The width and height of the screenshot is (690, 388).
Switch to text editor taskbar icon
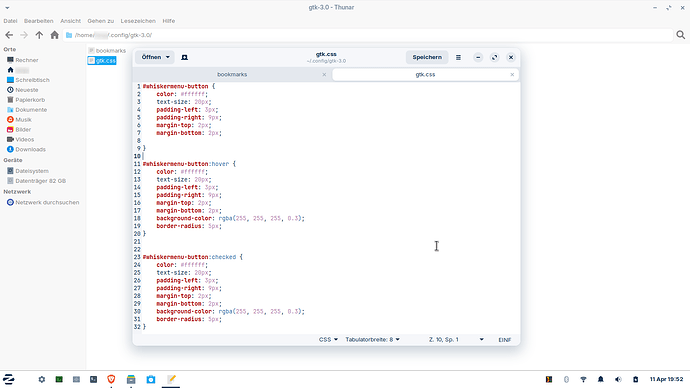pyautogui.click(x=171, y=379)
